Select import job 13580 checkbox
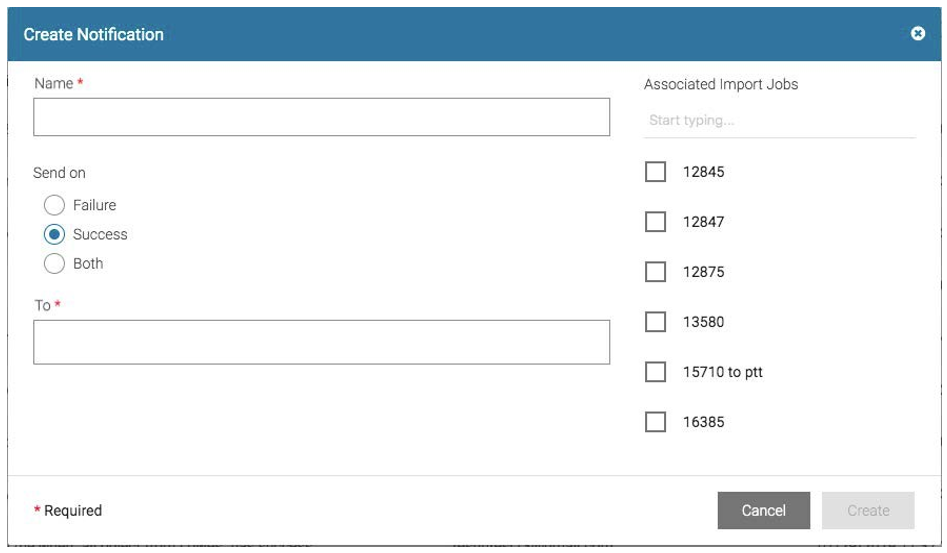The image size is (947, 553). (655, 322)
